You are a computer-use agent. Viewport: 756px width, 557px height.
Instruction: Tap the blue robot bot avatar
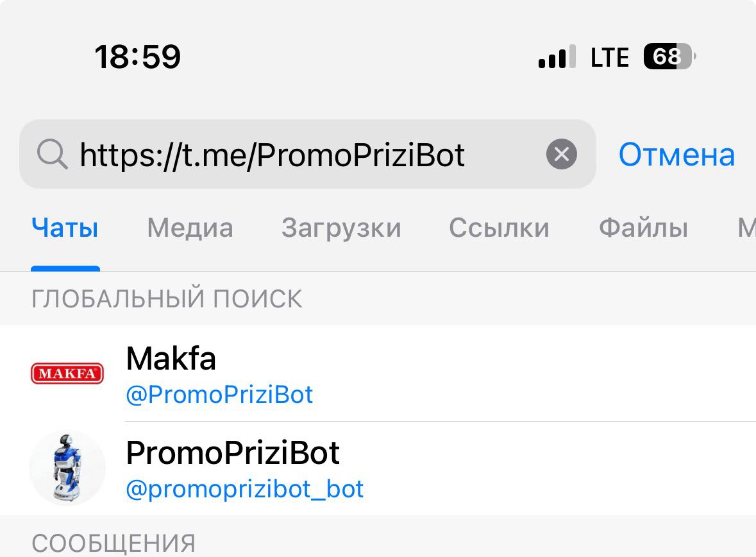coord(67,468)
